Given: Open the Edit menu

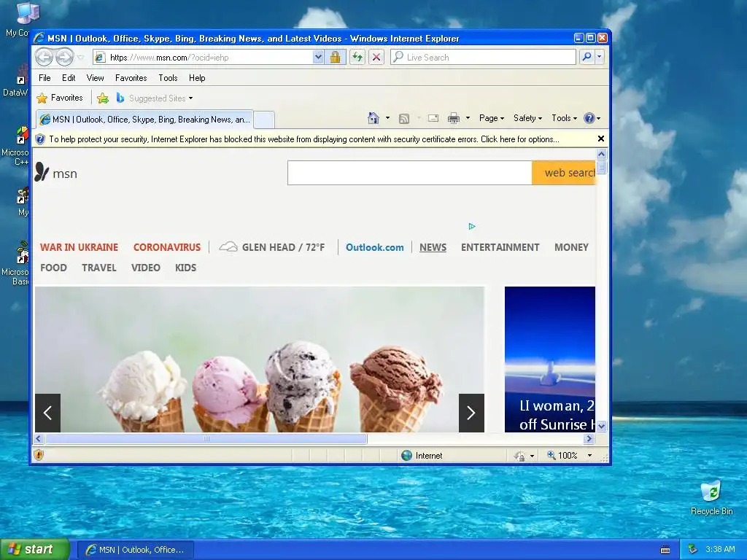Looking at the screenshot, I should [69, 78].
